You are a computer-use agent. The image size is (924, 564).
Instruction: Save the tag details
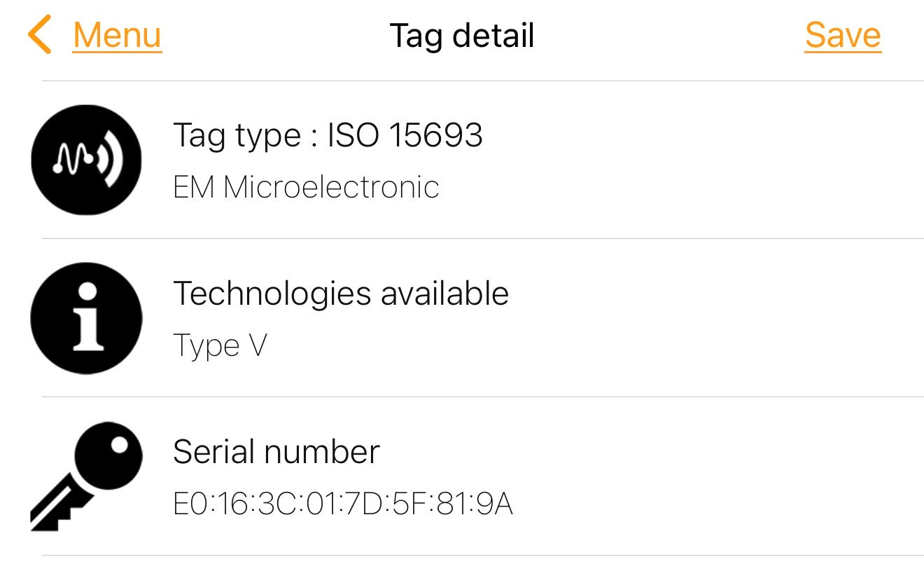[x=843, y=36]
